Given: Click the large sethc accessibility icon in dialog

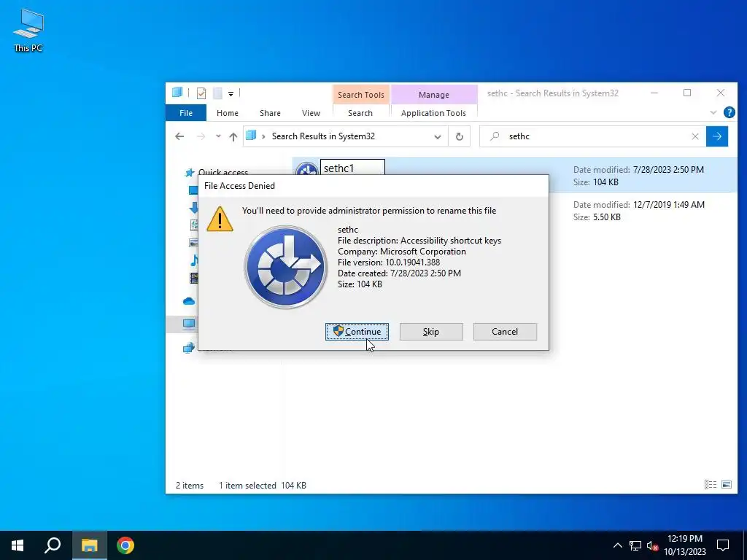Looking at the screenshot, I should tap(285, 267).
